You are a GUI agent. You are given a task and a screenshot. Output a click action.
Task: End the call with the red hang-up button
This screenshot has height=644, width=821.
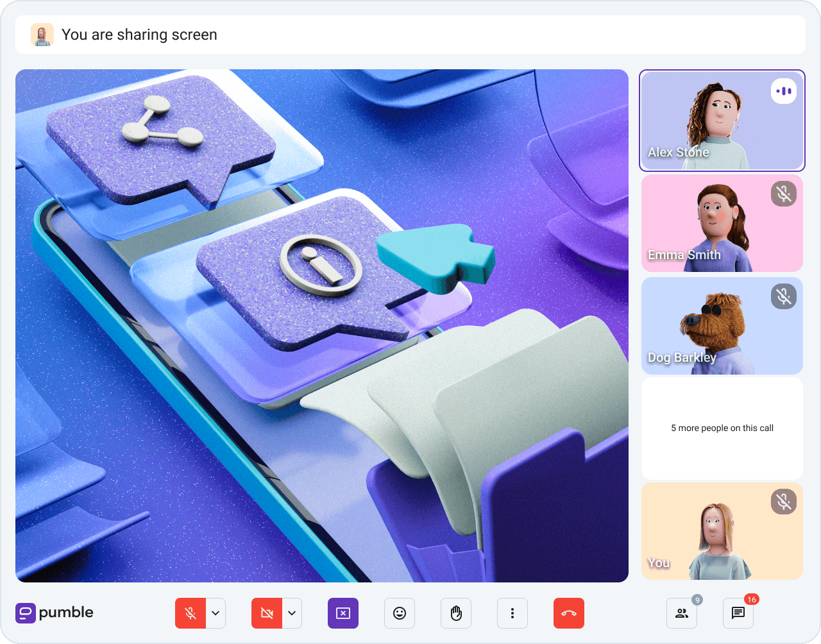pos(569,613)
